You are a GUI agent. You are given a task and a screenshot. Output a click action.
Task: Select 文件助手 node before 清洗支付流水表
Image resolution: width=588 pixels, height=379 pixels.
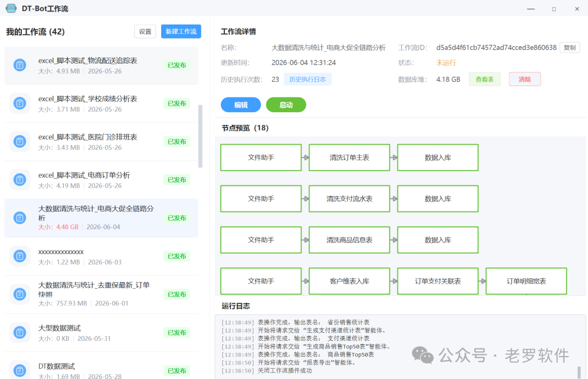coord(261,199)
